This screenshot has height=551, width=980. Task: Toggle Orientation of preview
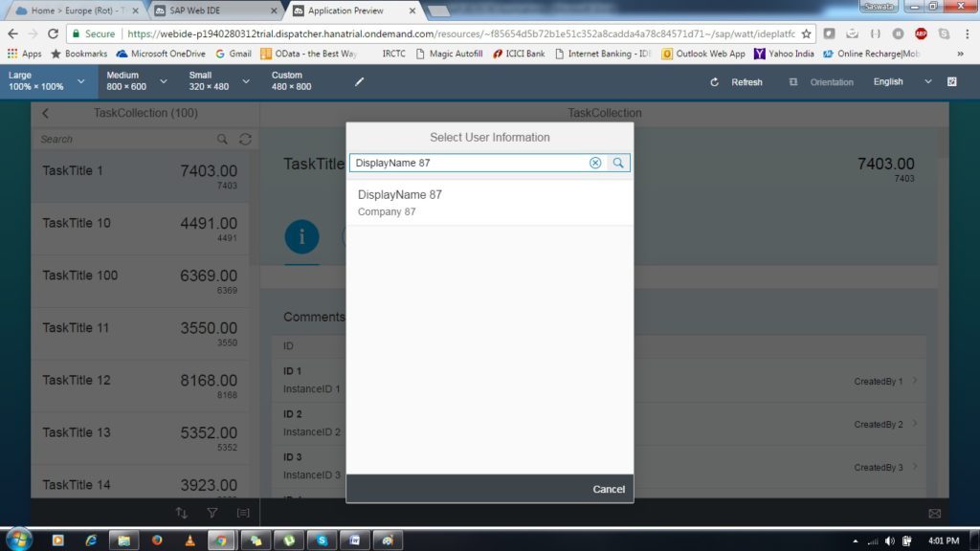pos(821,82)
